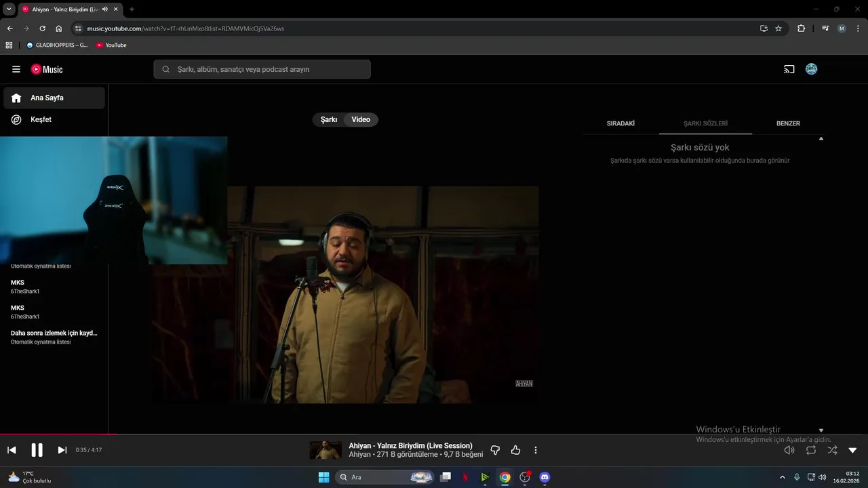The image size is (868, 488).
Task: Click the taskbar volume speaker icon
Action: click(823, 477)
